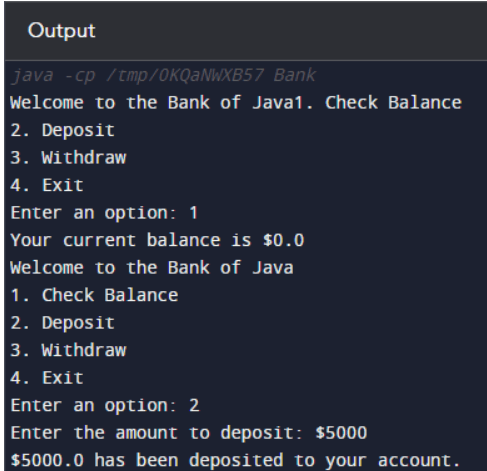This screenshot has width=487, height=471.
Task: Click the first '2. Deposit' line
Action: coord(63,130)
